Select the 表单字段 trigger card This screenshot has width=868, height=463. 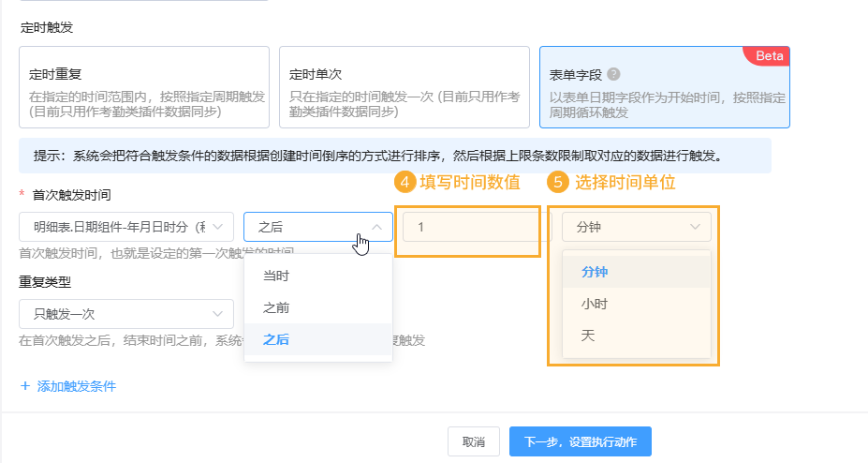click(664, 87)
